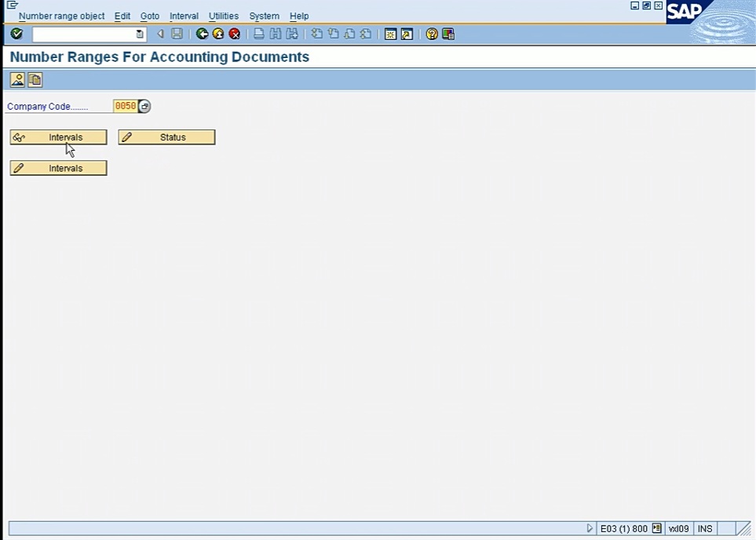
Task: Click the Copy subobject icon below title
Action: pos(35,79)
